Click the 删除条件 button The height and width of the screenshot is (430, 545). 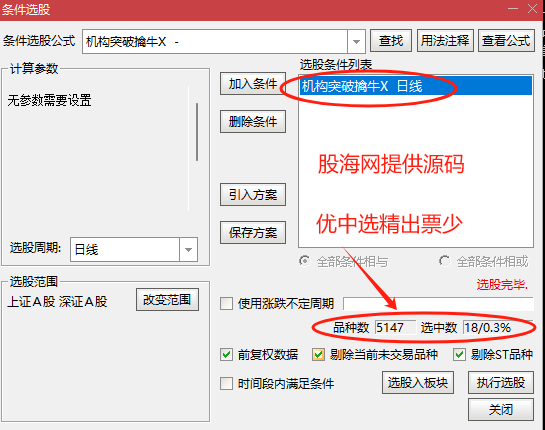[x=253, y=122]
